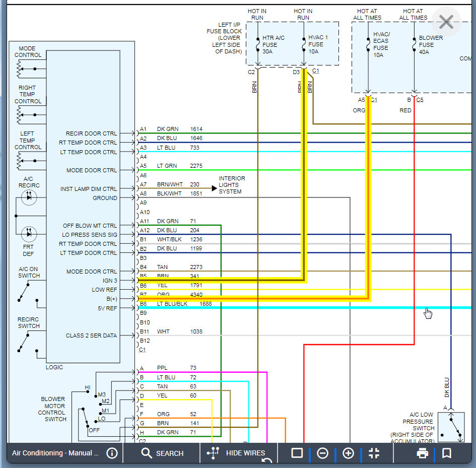
Task: Click the RECIR DOOR CTRL pin label
Action: tap(91, 133)
